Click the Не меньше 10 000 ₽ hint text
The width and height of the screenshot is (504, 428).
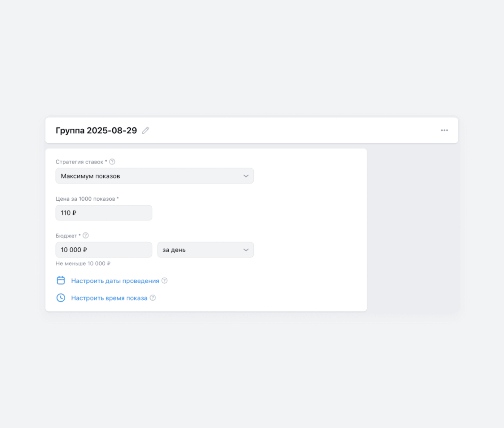click(83, 263)
